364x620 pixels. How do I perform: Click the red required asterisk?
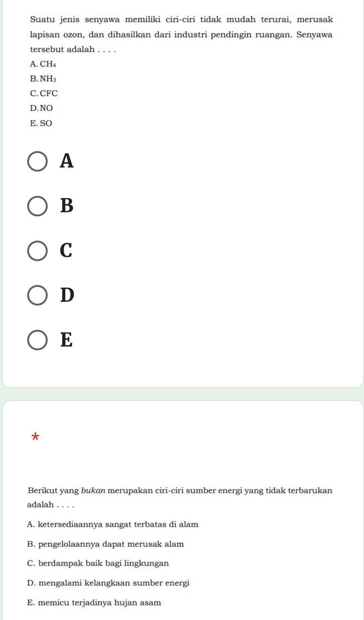[x=35, y=436]
